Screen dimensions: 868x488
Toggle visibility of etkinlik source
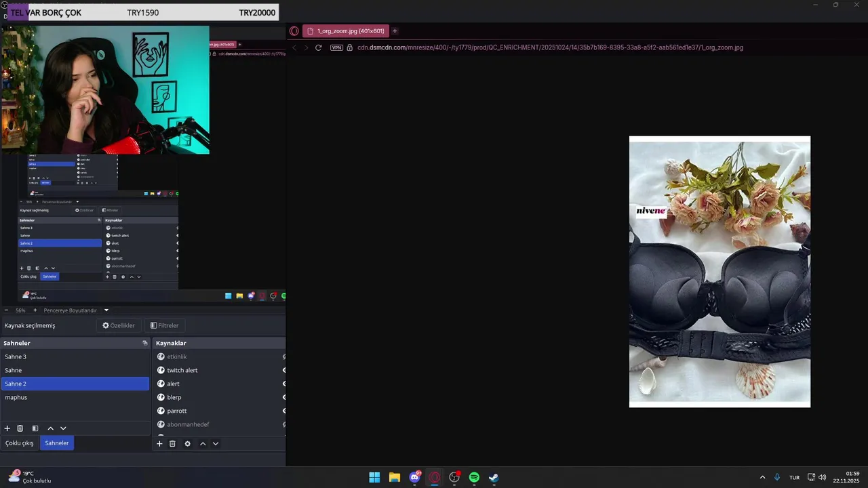pos(283,357)
